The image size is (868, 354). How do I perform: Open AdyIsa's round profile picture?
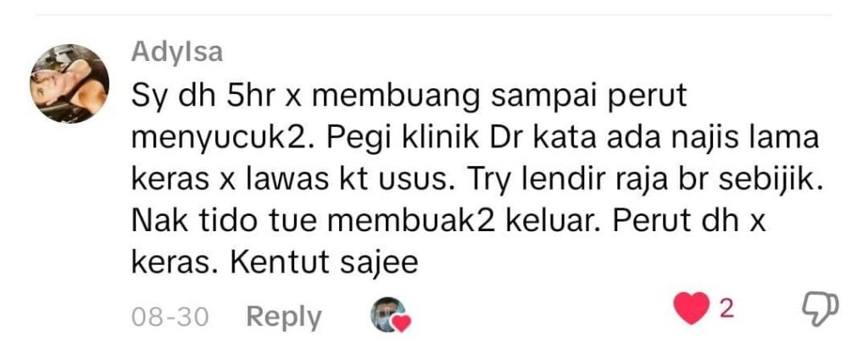[70, 84]
